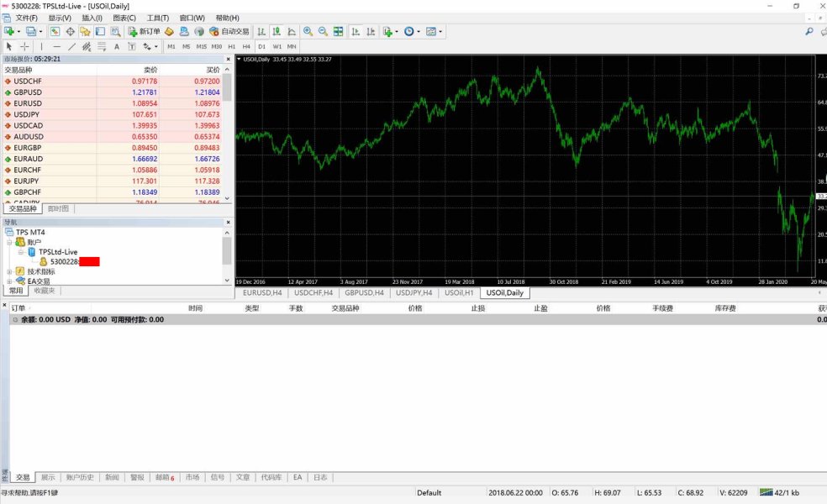Open the new chart dropdown arrow

click(x=18, y=32)
